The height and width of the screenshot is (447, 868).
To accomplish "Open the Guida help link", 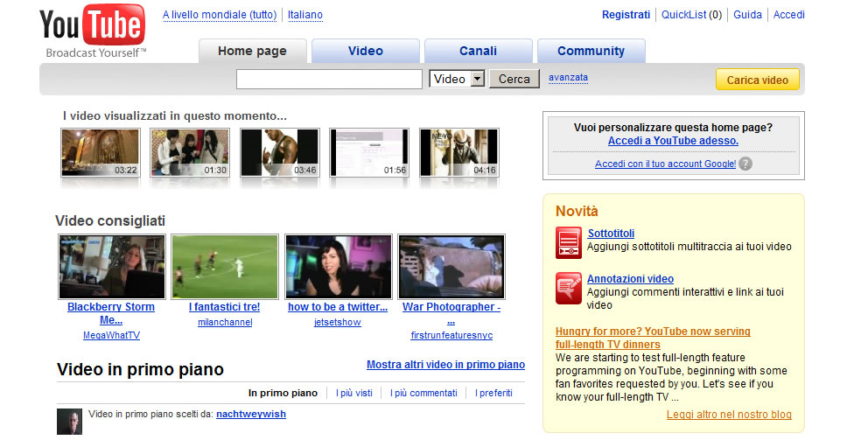I will 748,15.
